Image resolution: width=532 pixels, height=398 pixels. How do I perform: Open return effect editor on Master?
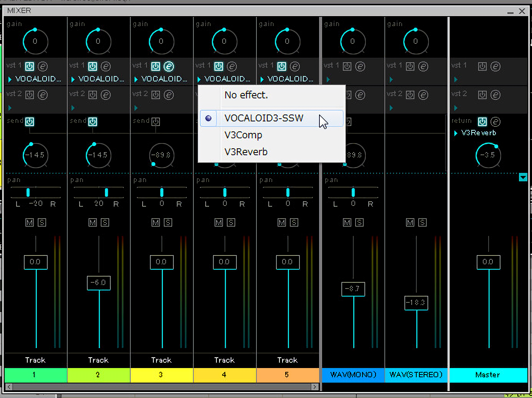coord(495,122)
